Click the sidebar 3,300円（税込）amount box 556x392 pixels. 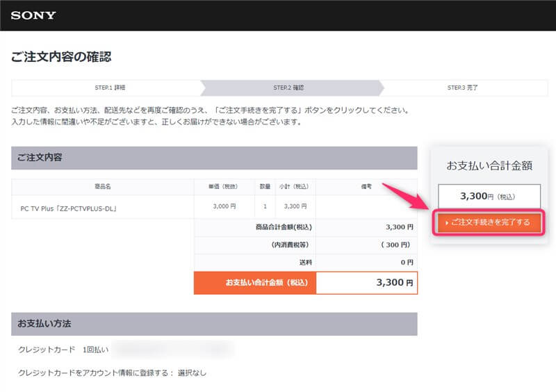pyautogui.click(x=489, y=196)
